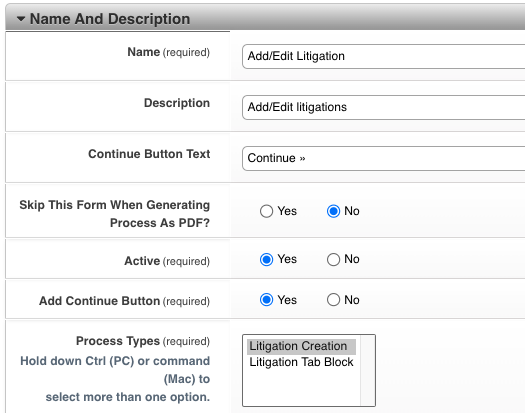The width and height of the screenshot is (525, 413).
Task: Click the Name (required) label
Action: point(168,52)
